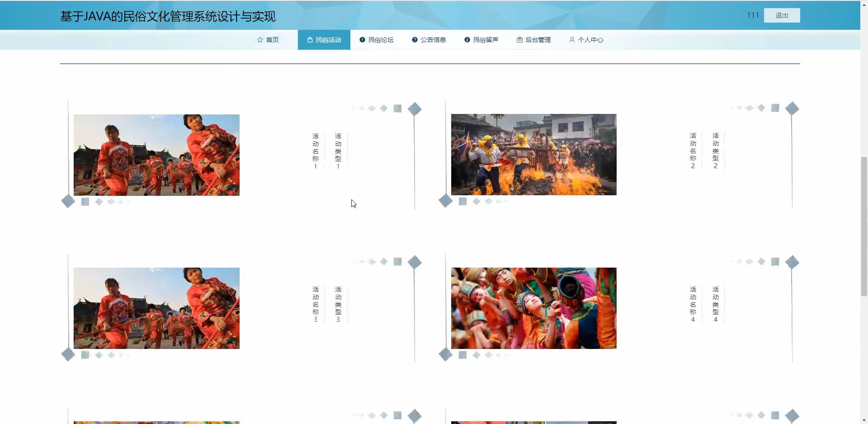Select the 民俗活动 navigation tab
The image size is (868, 424).
tap(324, 40)
